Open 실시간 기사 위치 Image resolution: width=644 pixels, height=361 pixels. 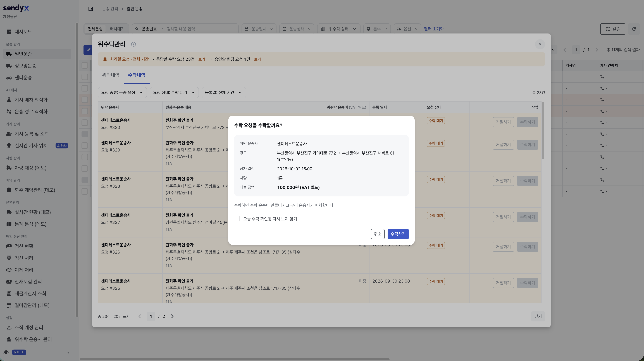point(37,145)
